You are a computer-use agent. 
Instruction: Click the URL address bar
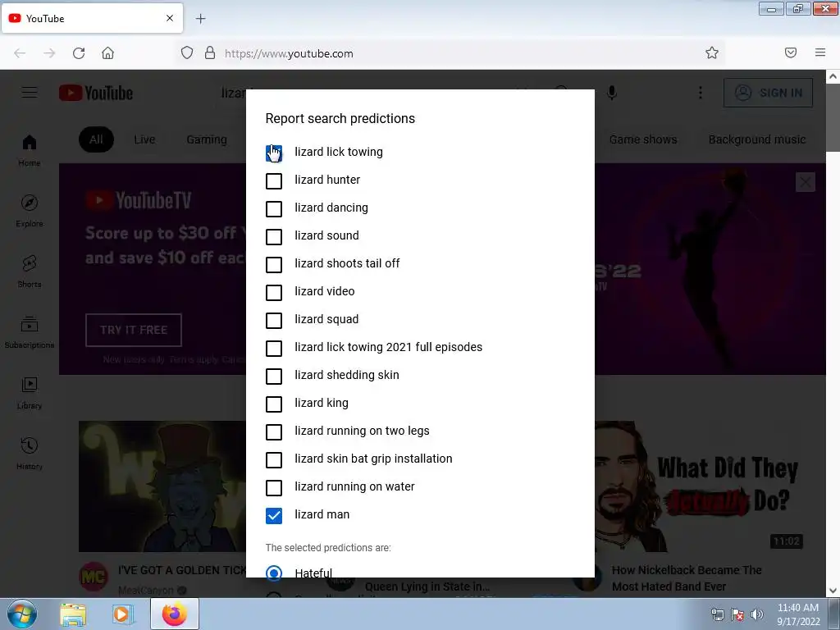pos(450,53)
